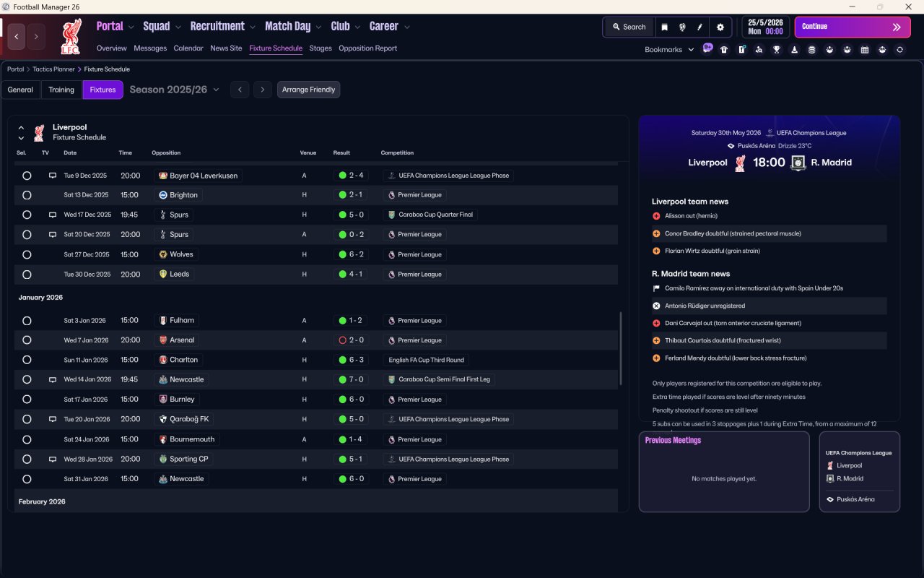924x578 pixels.
Task: Select the Arsenal fixture radio button
Action: click(27, 340)
